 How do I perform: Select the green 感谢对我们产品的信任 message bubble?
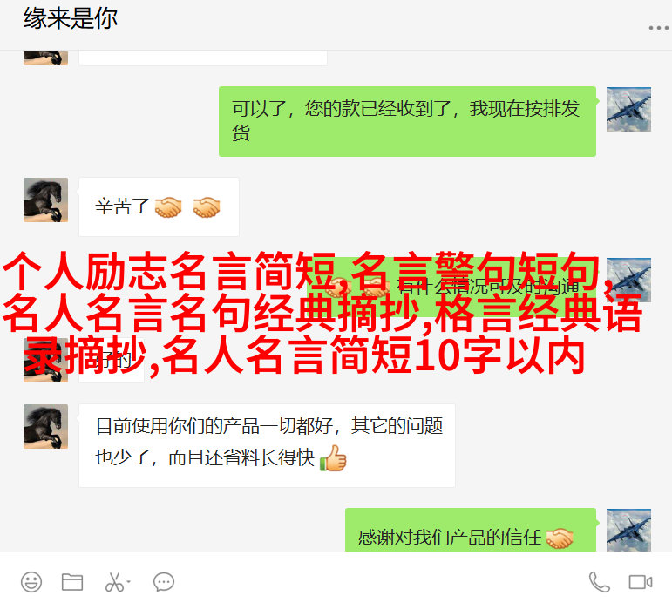tap(471, 530)
